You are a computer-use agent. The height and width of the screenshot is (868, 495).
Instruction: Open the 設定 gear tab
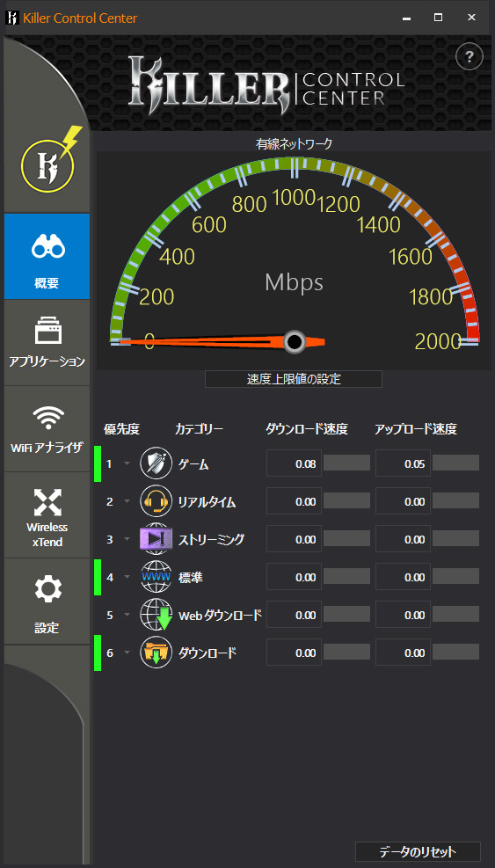point(47,602)
